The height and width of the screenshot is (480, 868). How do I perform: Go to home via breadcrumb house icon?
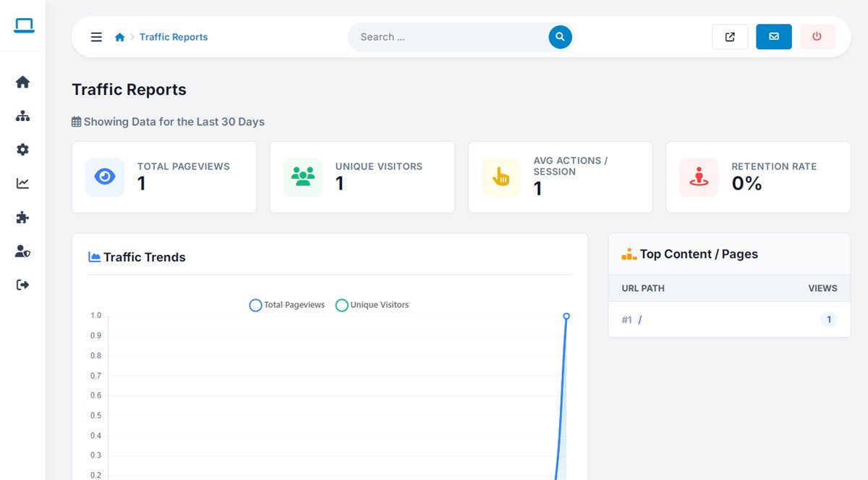[120, 37]
